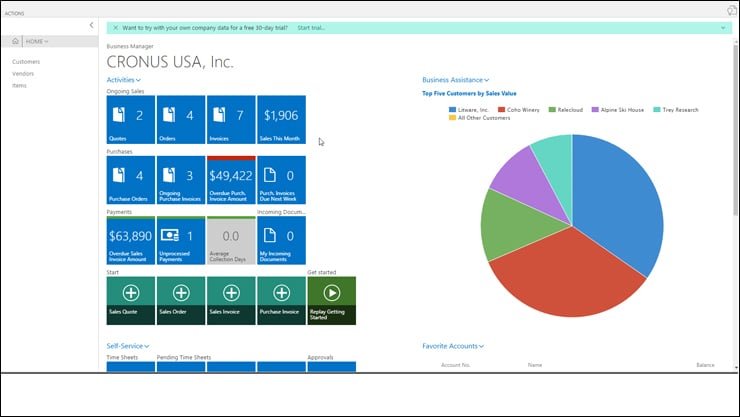Expand the notification bar chevron
740x417 pixels.
[x=723, y=28]
